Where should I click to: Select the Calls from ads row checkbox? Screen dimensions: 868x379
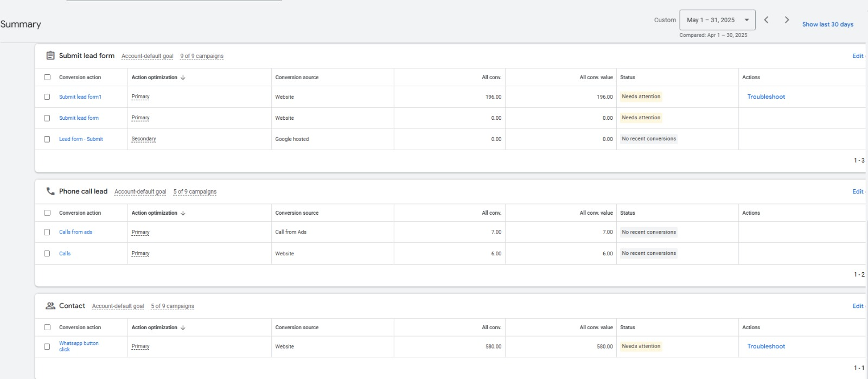[x=47, y=232]
